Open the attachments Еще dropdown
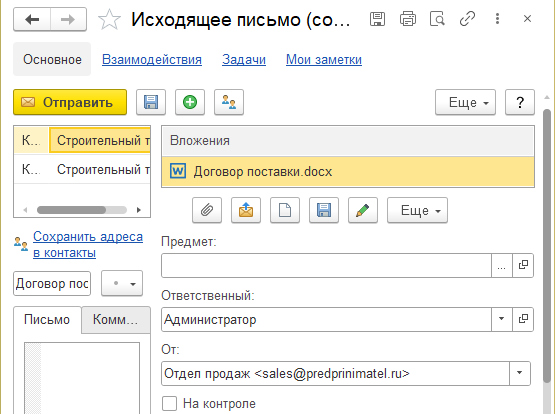This screenshot has width=555, height=414. (417, 210)
